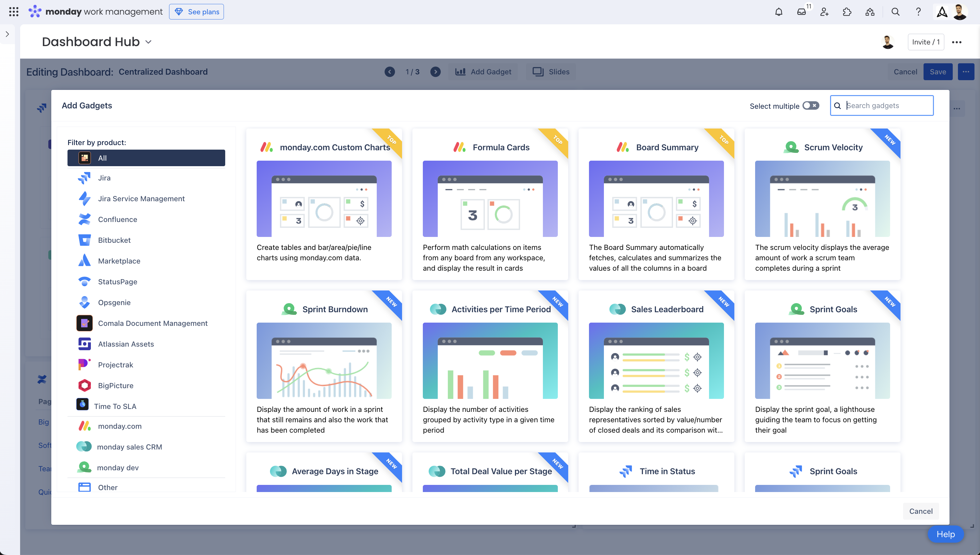Select Sales Leaderboard gadget thumbnail

tap(656, 361)
